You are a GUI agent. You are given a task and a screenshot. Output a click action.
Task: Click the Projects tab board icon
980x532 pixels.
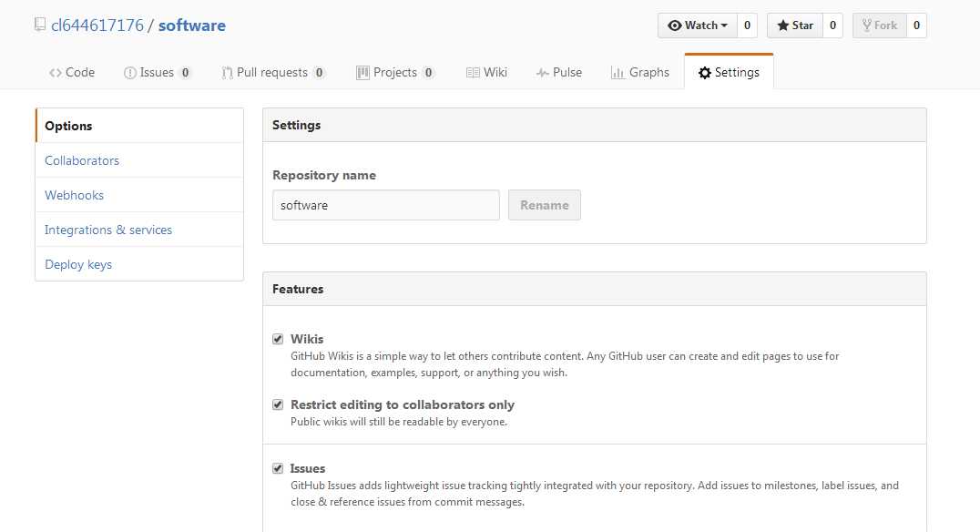click(x=362, y=73)
